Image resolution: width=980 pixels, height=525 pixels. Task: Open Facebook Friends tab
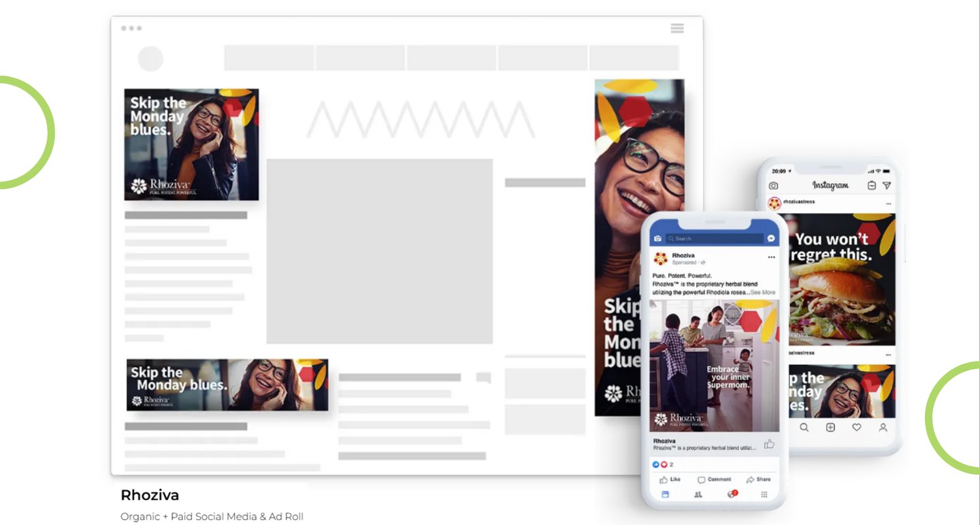(x=698, y=494)
